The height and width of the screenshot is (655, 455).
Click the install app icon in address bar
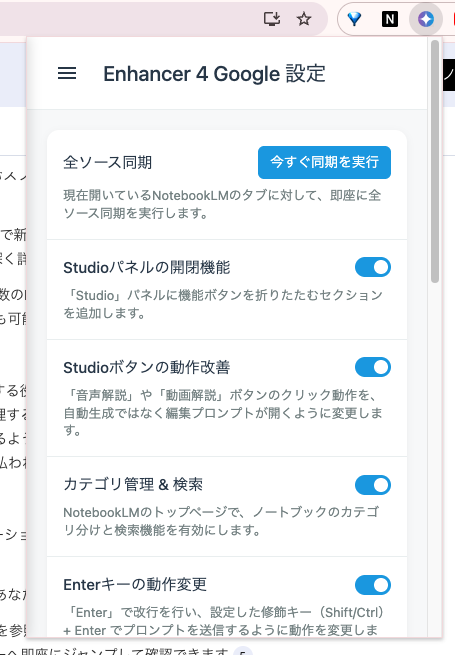tap(272, 19)
